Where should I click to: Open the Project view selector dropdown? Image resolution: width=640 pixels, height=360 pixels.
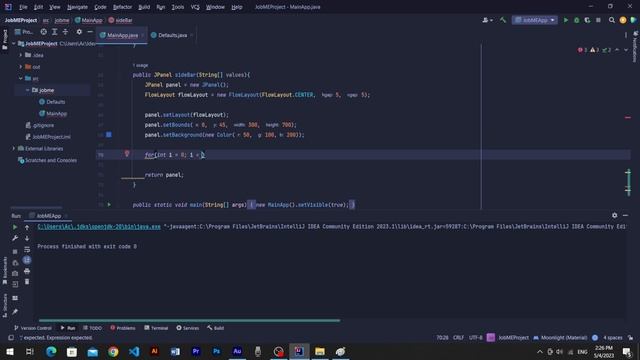pyautogui.click(x=24, y=32)
